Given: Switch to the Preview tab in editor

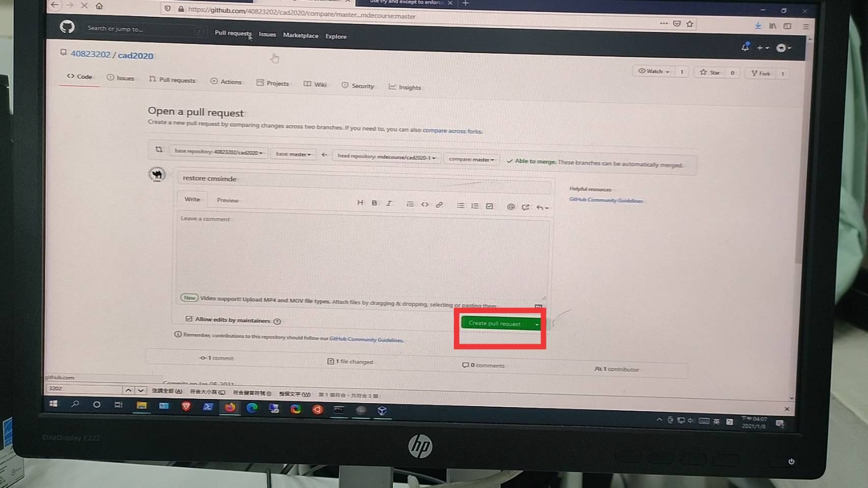Looking at the screenshot, I should tap(227, 200).
